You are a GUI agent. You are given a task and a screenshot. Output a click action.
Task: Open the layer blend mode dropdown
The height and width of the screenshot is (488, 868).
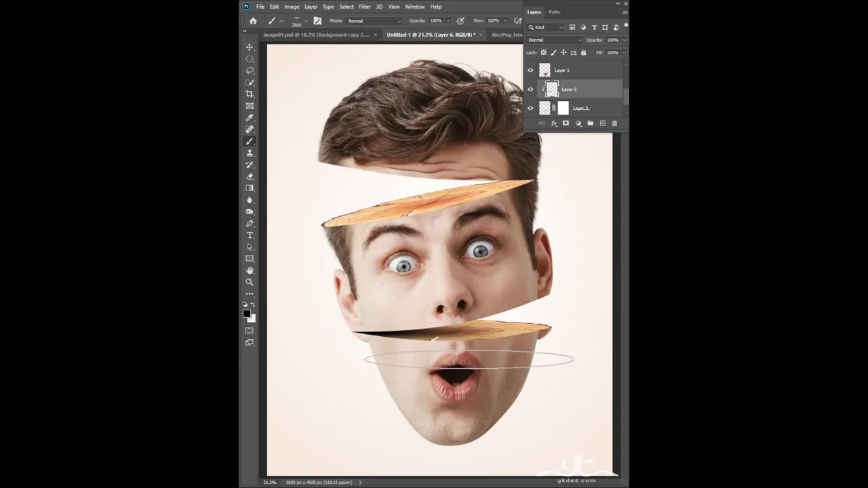pos(555,40)
